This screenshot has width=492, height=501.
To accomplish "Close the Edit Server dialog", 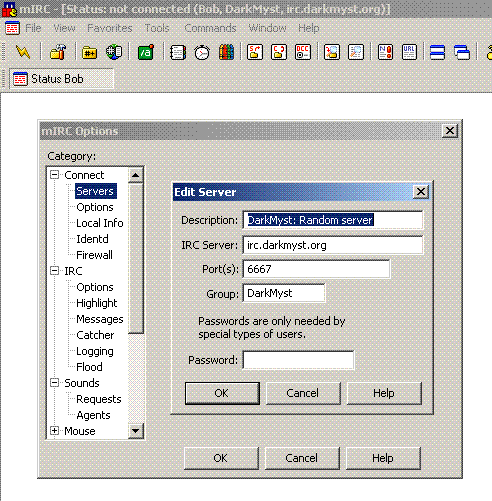I will coord(421,192).
